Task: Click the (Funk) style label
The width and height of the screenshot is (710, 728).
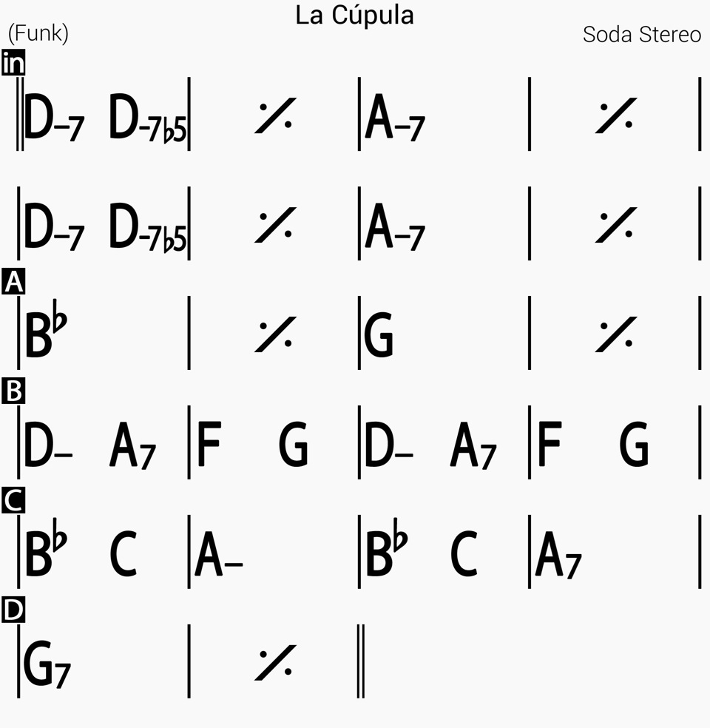Action: click(x=38, y=33)
